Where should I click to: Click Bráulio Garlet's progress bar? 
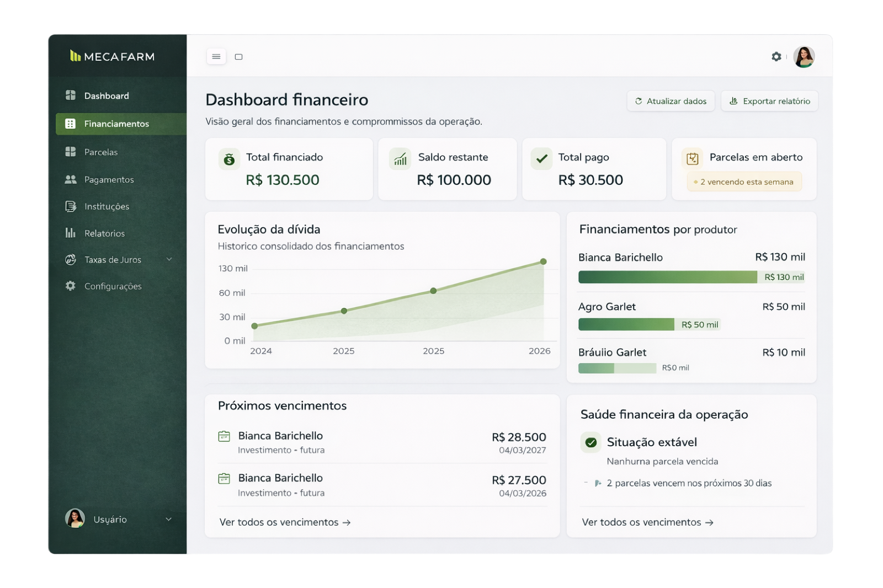(617, 368)
